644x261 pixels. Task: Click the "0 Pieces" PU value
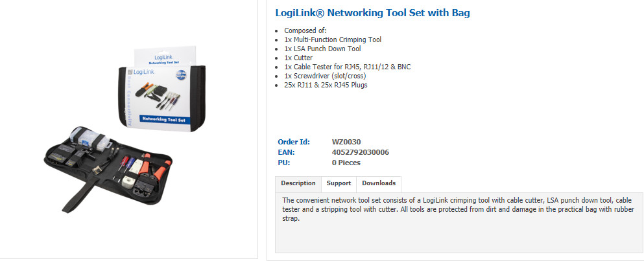click(x=346, y=163)
